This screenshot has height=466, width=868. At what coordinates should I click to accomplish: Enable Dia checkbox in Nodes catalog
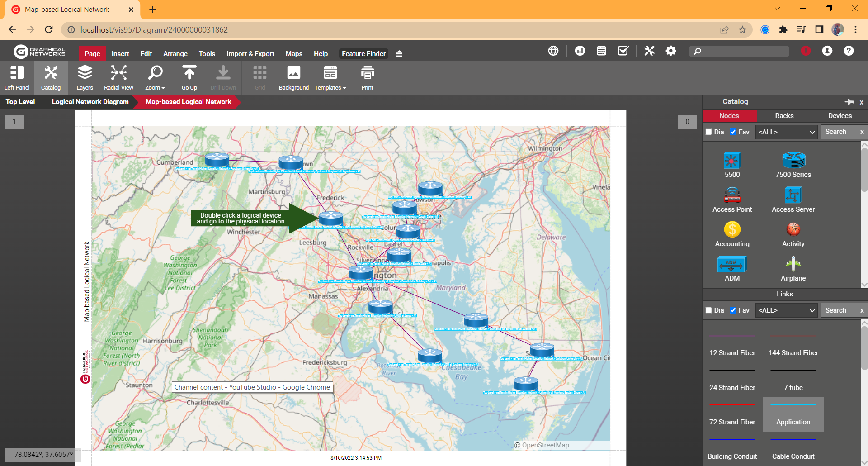(709, 132)
